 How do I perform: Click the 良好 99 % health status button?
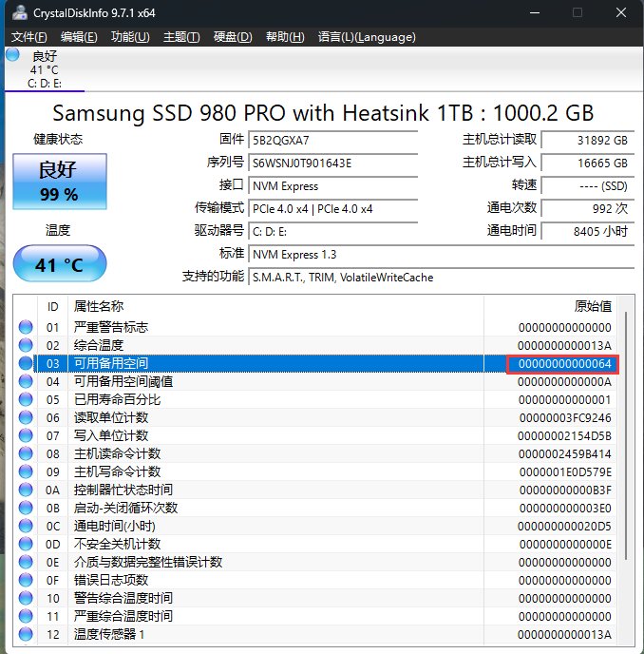coord(58,182)
